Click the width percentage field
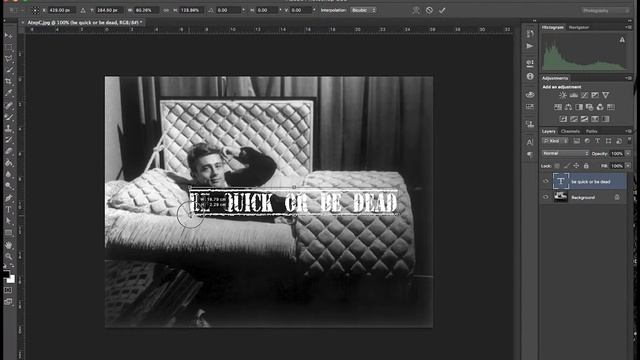640x360 pixels. click(x=146, y=10)
